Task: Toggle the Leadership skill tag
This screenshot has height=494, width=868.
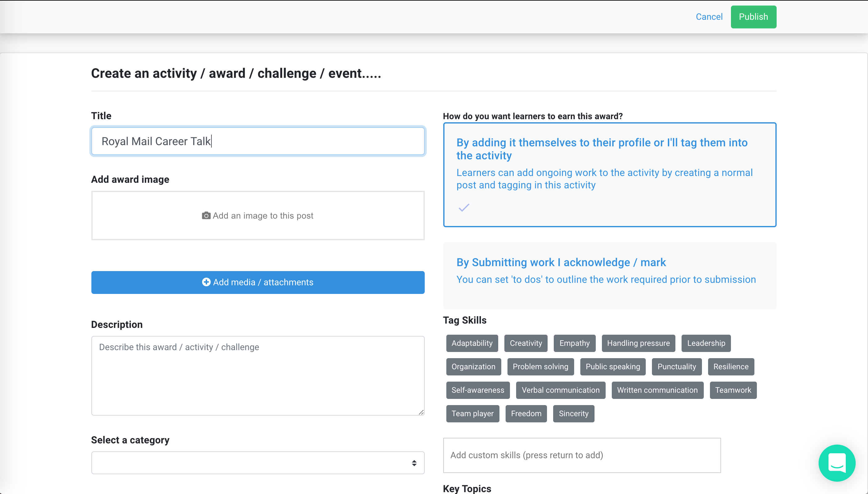Action: [x=706, y=343]
